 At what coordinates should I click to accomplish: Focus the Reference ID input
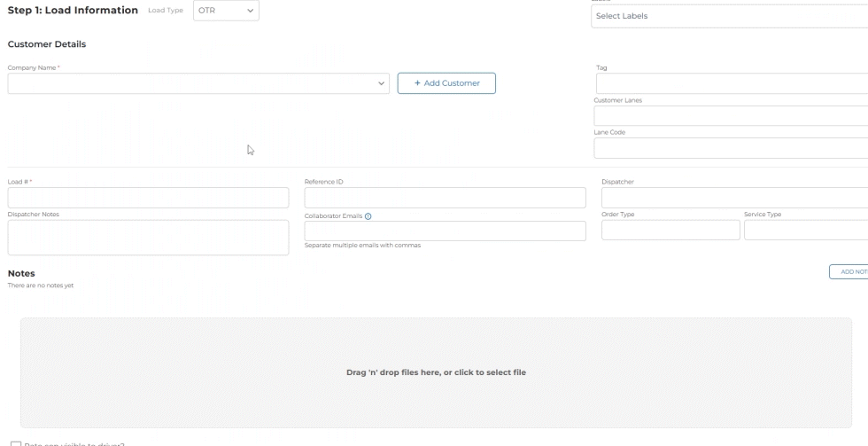point(445,198)
